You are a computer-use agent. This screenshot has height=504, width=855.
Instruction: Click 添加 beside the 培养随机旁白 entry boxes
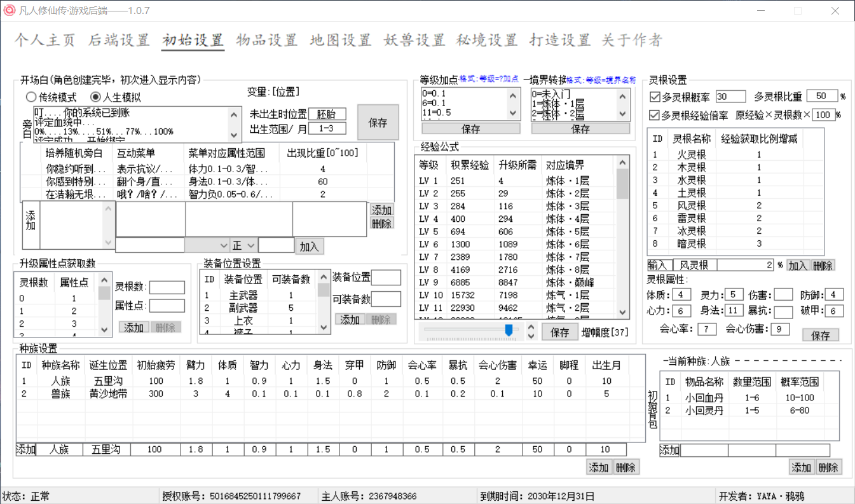click(x=381, y=210)
